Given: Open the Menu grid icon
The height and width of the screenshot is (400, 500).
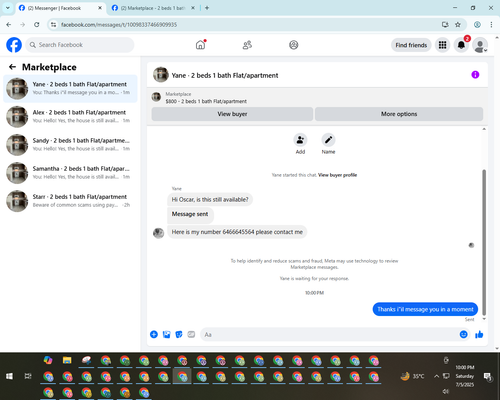Looking at the screenshot, I should [x=442, y=45].
